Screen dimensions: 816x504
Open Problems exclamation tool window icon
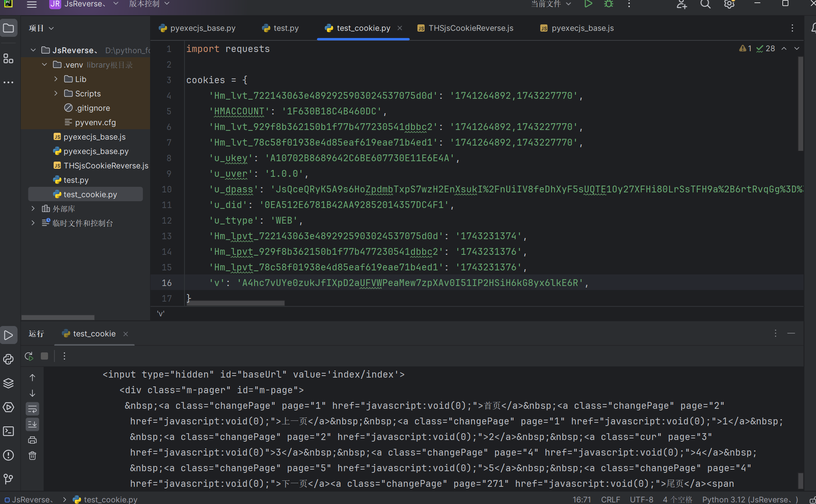pyautogui.click(x=8, y=455)
